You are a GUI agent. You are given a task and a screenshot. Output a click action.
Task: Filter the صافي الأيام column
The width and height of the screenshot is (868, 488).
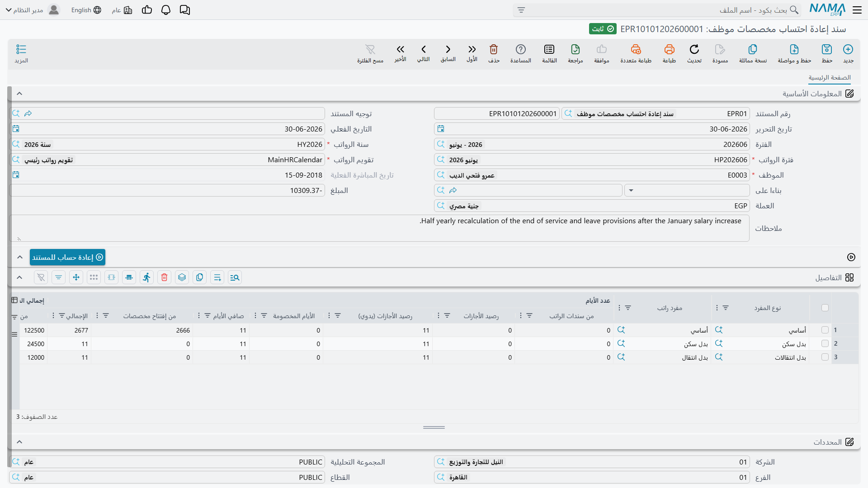click(x=208, y=316)
